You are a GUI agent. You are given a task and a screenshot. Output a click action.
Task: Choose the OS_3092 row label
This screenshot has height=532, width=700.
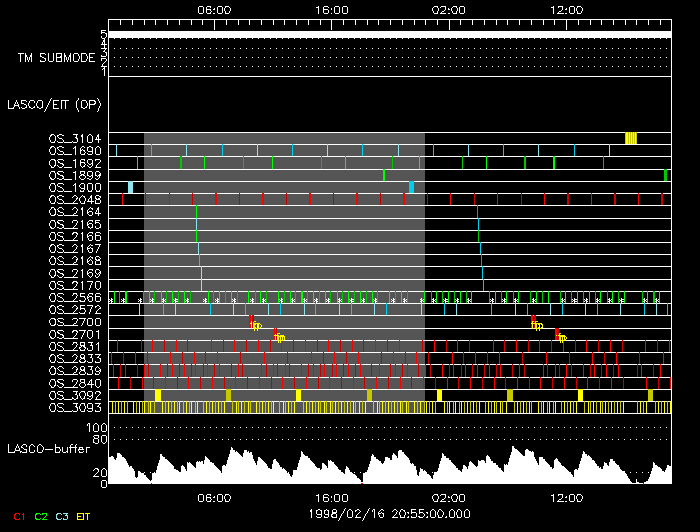pos(75,395)
